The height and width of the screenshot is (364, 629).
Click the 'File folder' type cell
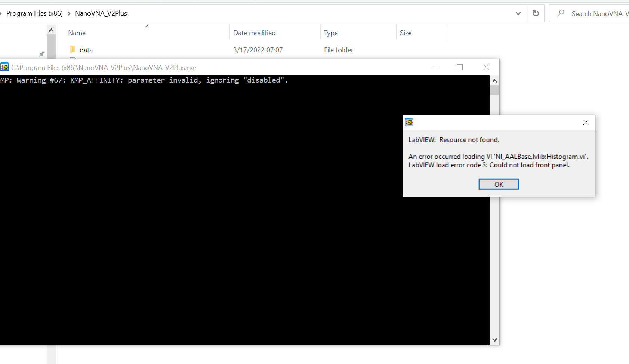[x=339, y=50]
